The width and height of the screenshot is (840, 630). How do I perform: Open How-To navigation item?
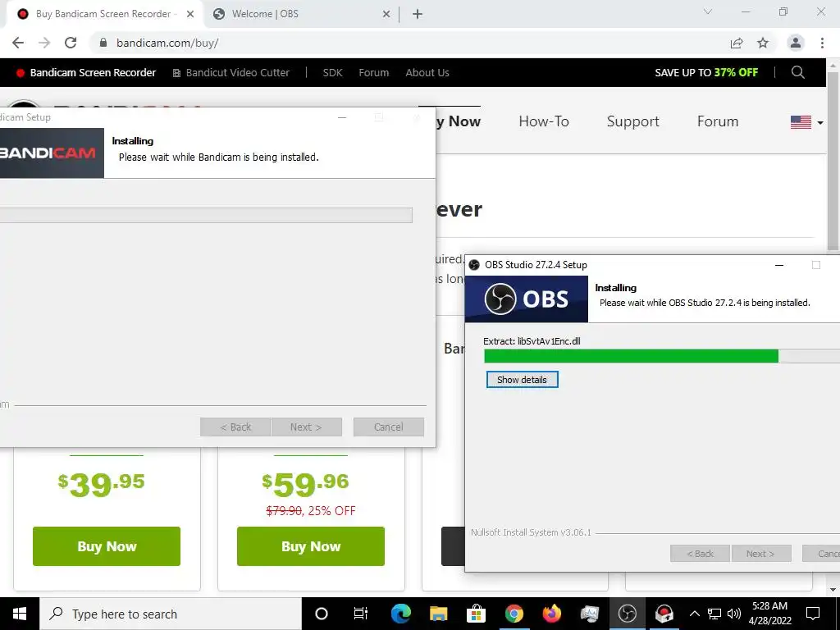coord(544,121)
